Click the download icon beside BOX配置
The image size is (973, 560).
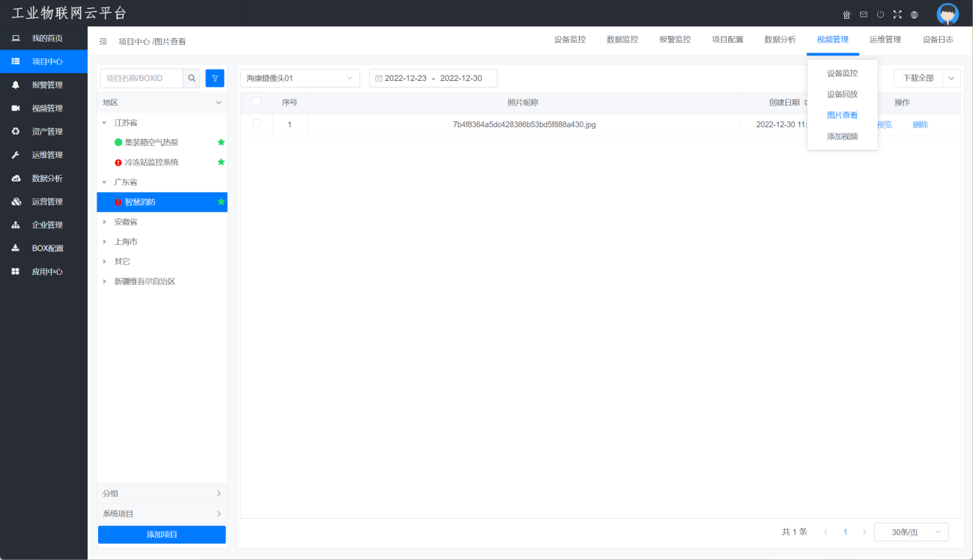(16, 248)
